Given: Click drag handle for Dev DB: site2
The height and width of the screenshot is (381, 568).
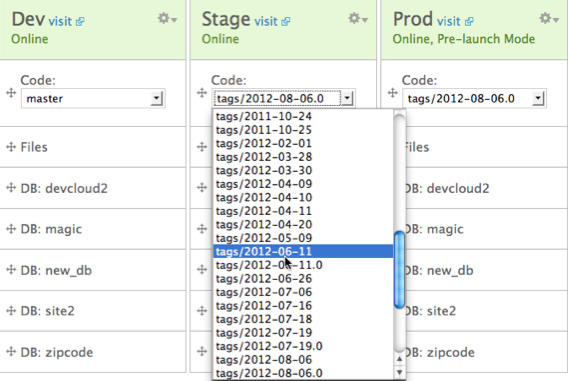Looking at the screenshot, I should pos(11,311).
